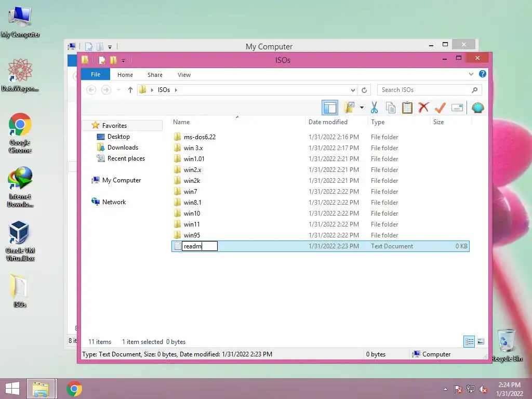Click the Paste clipboard icon
This screenshot has width=532, height=399.
tap(407, 108)
